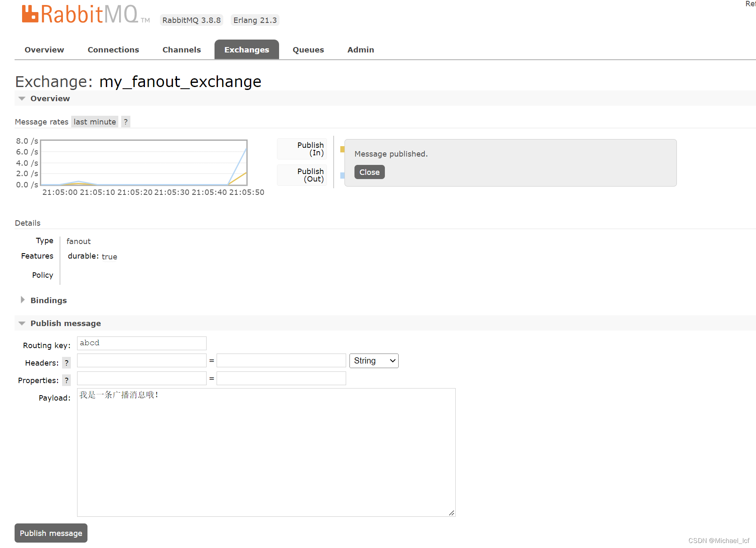The width and height of the screenshot is (756, 548).
Task: Focus the Headers name field
Action: (x=142, y=361)
